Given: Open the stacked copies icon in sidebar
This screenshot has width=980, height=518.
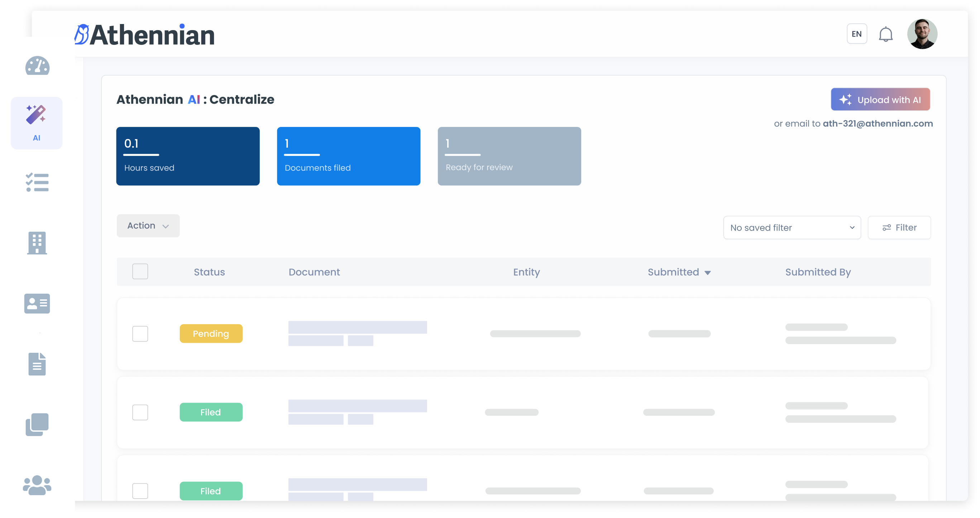Looking at the screenshot, I should pos(37,424).
